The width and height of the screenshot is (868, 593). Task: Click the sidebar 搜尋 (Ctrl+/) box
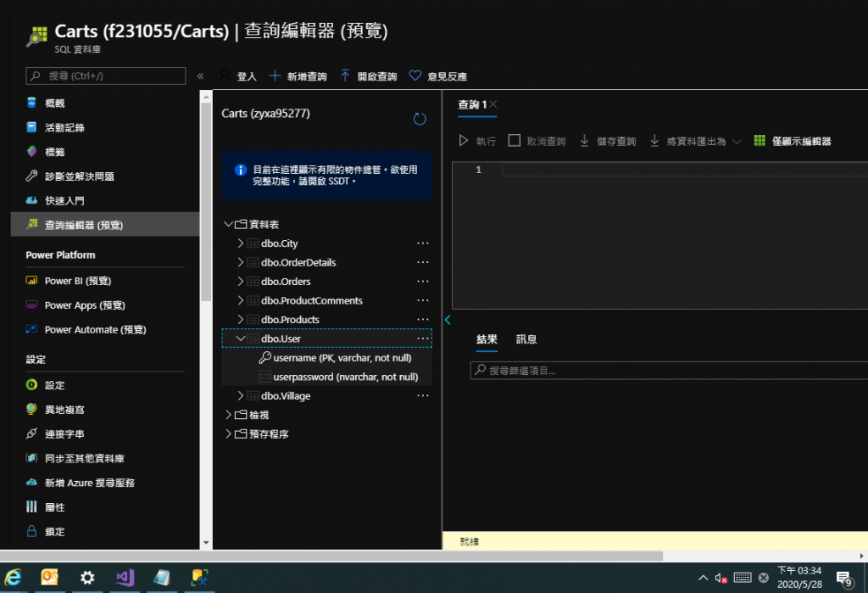click(x=106, y=76)
